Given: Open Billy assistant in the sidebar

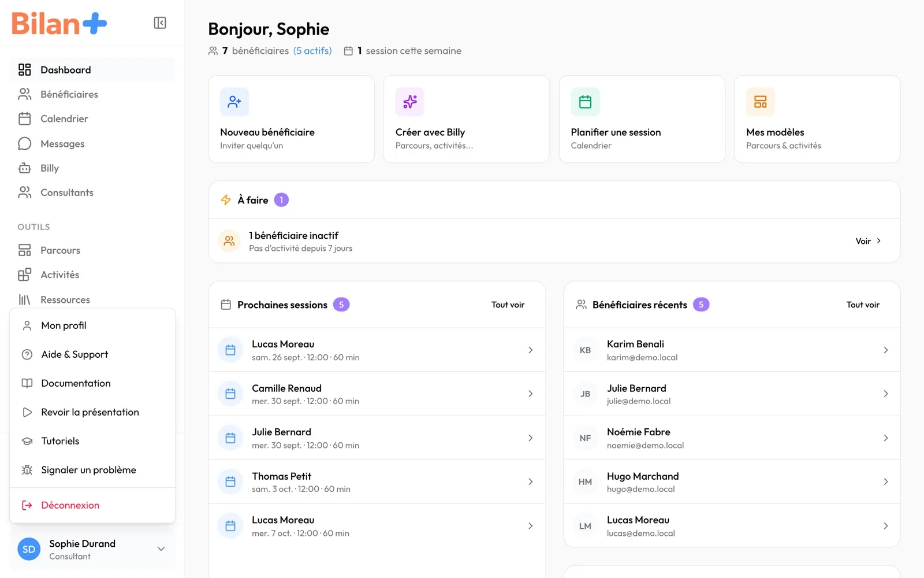Looking at the screenshot, I should click(x=92, y=168).
